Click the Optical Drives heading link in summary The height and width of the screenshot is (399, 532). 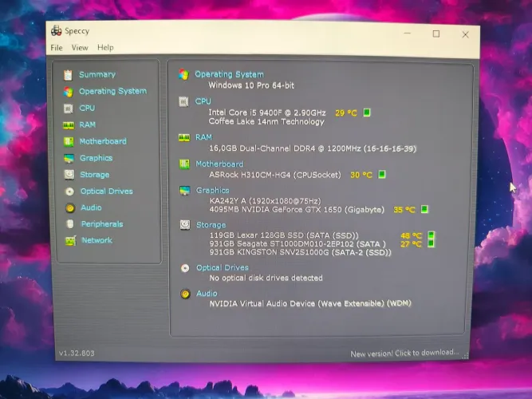coord(223,268)
